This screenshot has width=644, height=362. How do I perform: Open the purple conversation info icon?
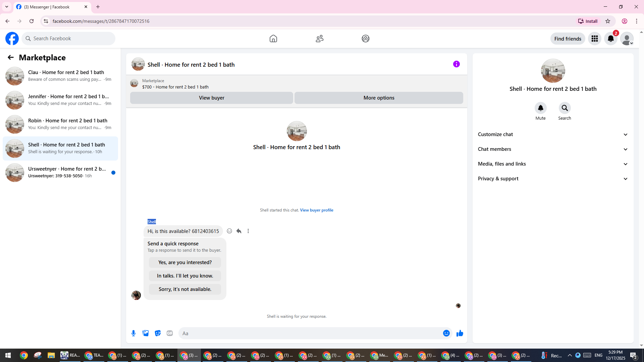click(456, 64)
